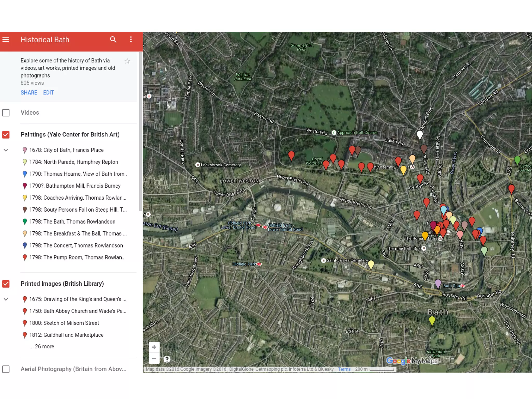Select '1798: The Concert, Thomas Rowlandson'
Image resolution: width=532 pixels, height=399 pixels.
76,245
